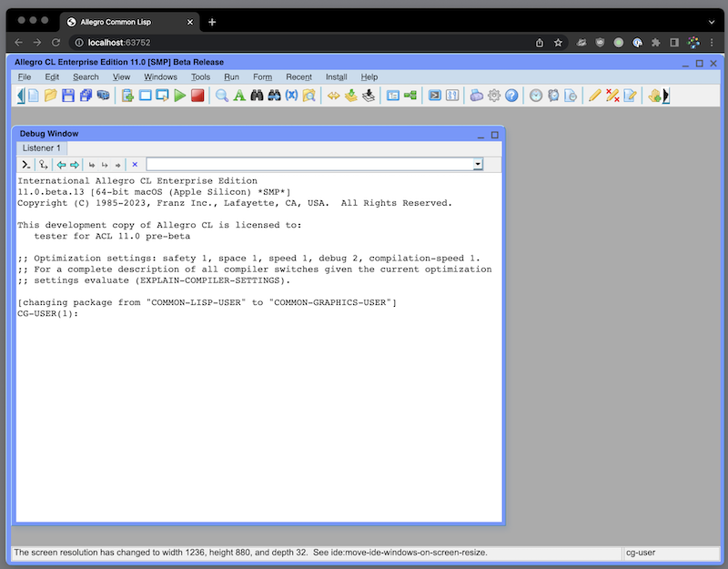Open the Find definition (x) search icon
Image resolution: width=728 pixels, height=569 pixels.
pyautogui.click(x=290, y=95)
